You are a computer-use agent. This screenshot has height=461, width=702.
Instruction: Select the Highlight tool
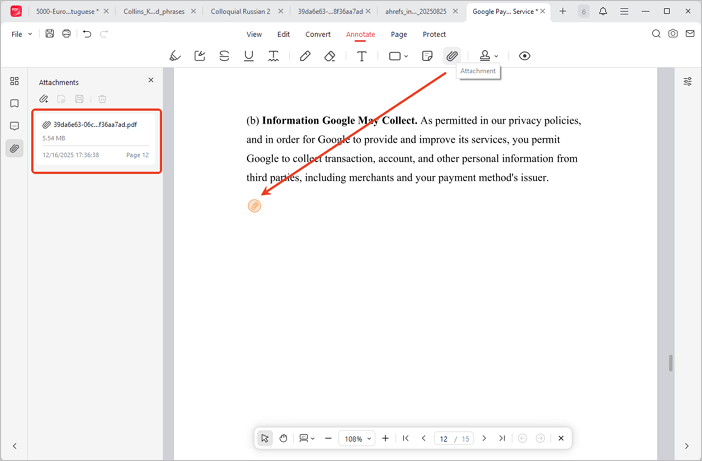pos(175,56)
